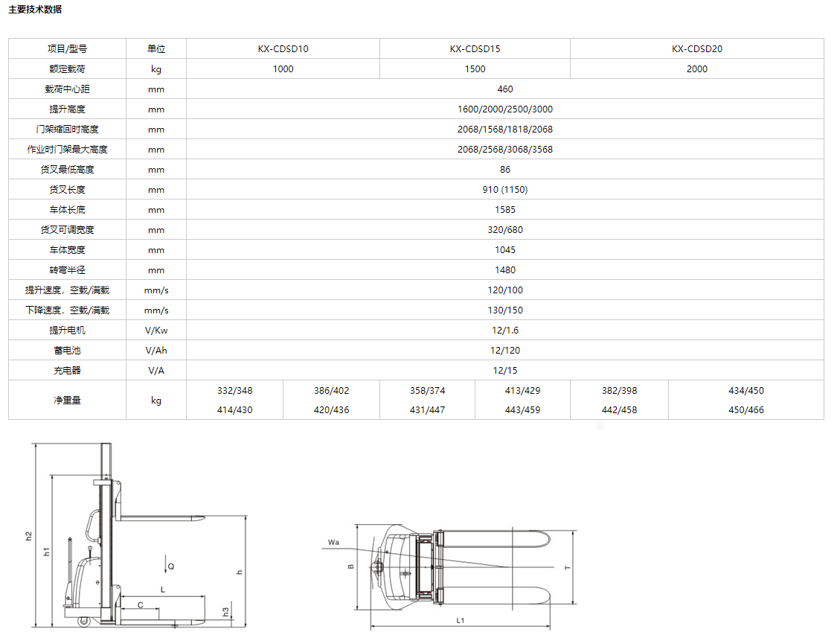Click net weight value 382/398
This screenshot has width=840, height=635.
619,391
